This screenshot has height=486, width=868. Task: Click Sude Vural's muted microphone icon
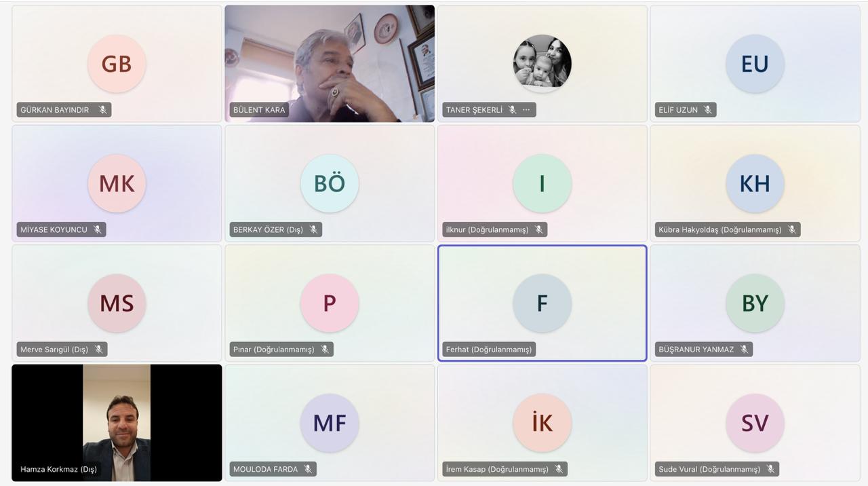[770, 469]
